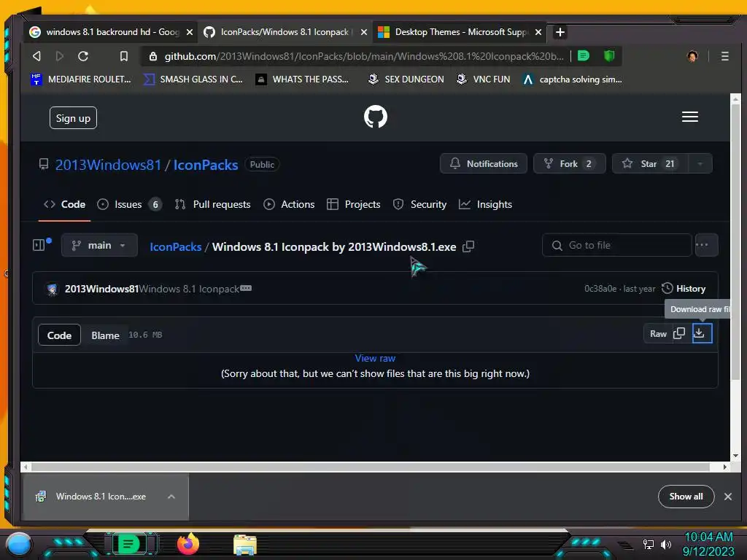
Task: Close the downloads bar
Action: [x=728, y=496]
